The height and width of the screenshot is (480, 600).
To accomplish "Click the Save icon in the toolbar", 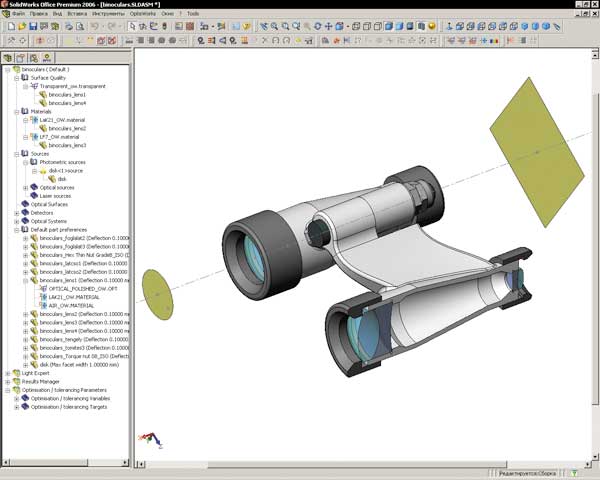I will pos(33,26).
